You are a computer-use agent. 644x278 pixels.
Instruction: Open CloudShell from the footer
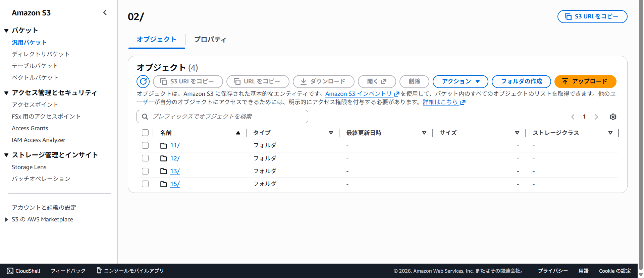(x=23, y=271)
